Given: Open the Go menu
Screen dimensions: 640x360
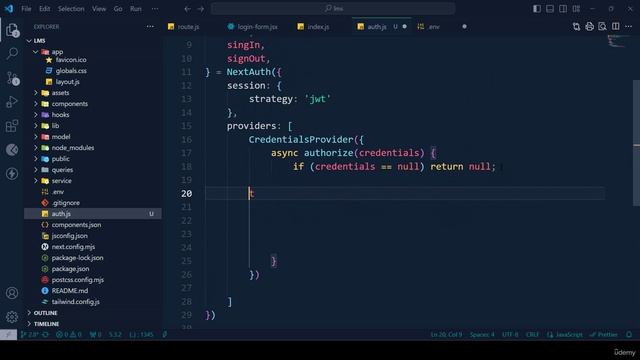Looking at the screenshot, I should coord(118,9).
